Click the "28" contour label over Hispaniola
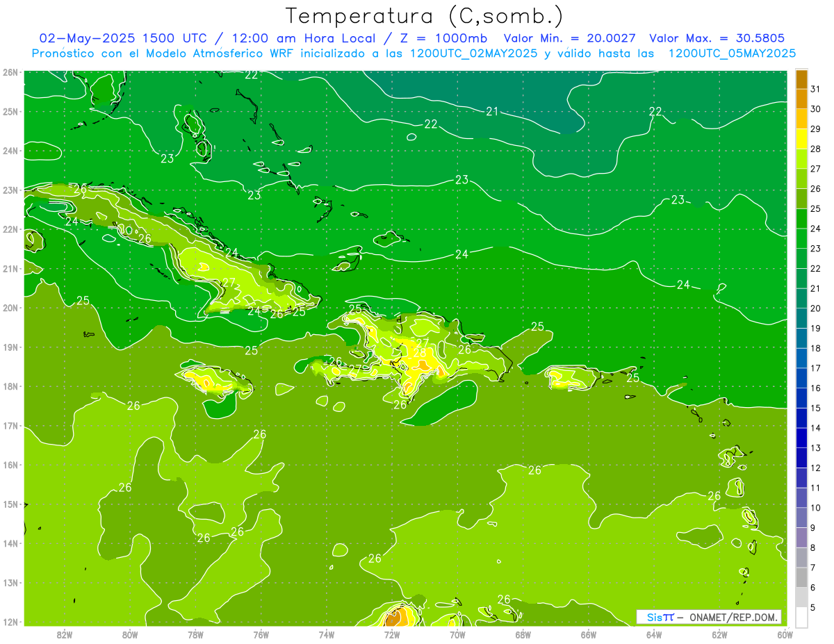 420,352
